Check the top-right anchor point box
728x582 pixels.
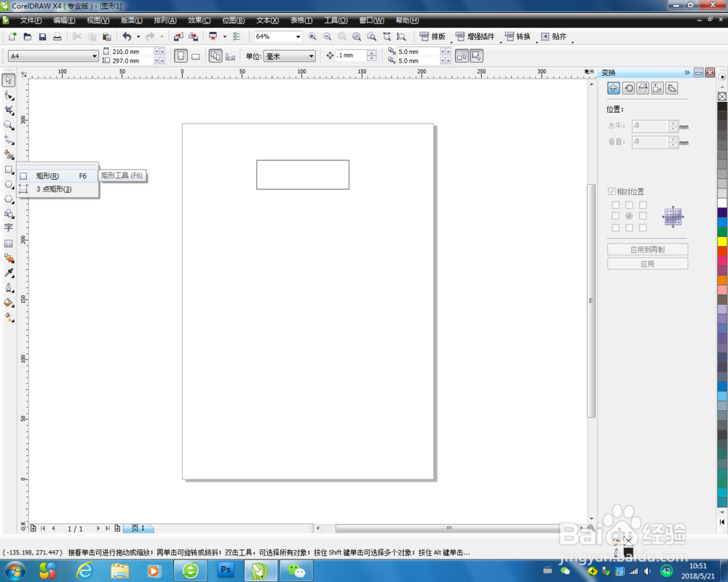coord(643,204)
